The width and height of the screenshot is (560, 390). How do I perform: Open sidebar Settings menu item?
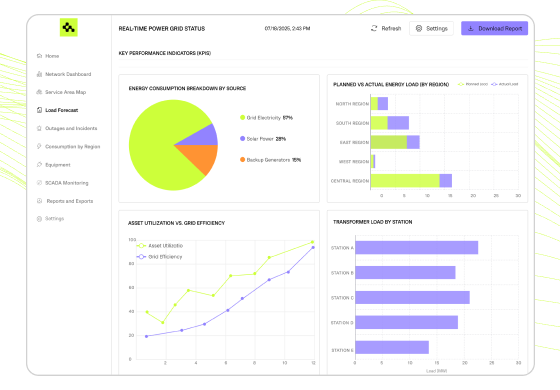point(50,219)
